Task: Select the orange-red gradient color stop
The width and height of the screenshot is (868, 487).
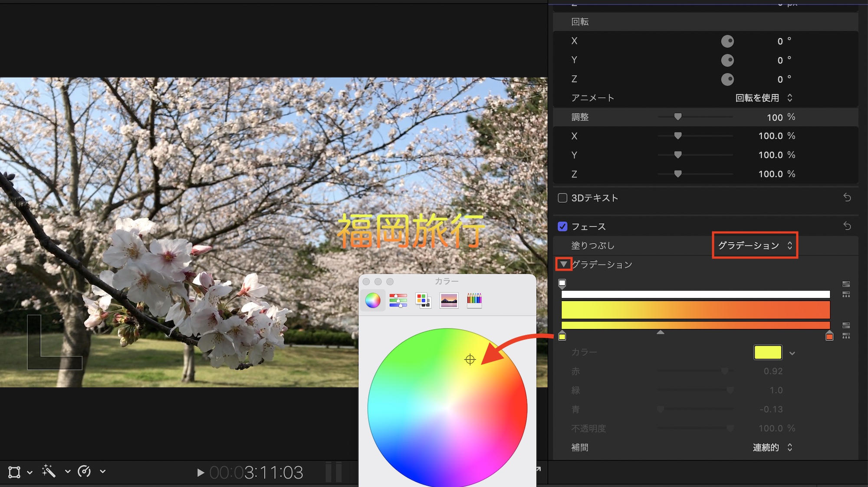Action: tap(829, 337)
